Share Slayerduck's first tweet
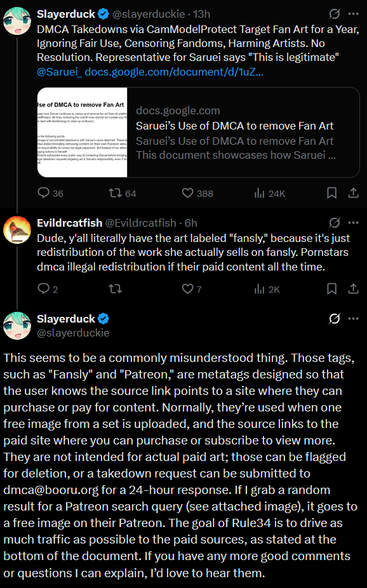Screen dimensions: 367x588 click(x=353, y=193)
